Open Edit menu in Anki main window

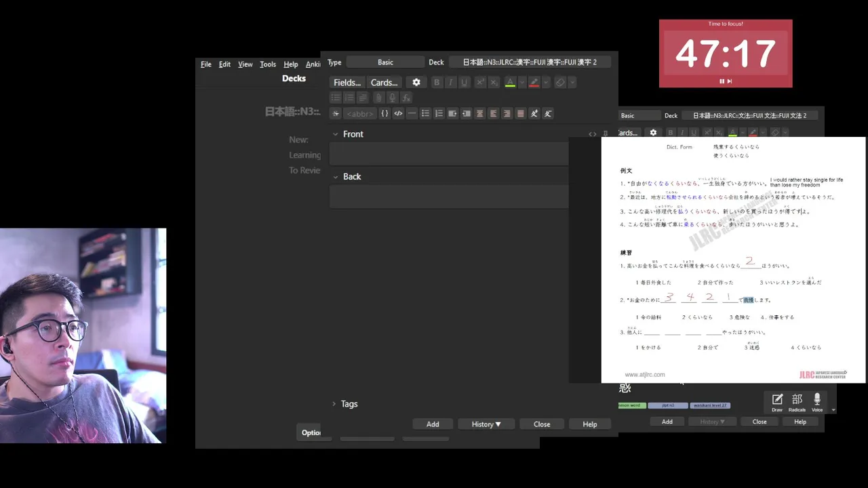(x=224, y=64)
